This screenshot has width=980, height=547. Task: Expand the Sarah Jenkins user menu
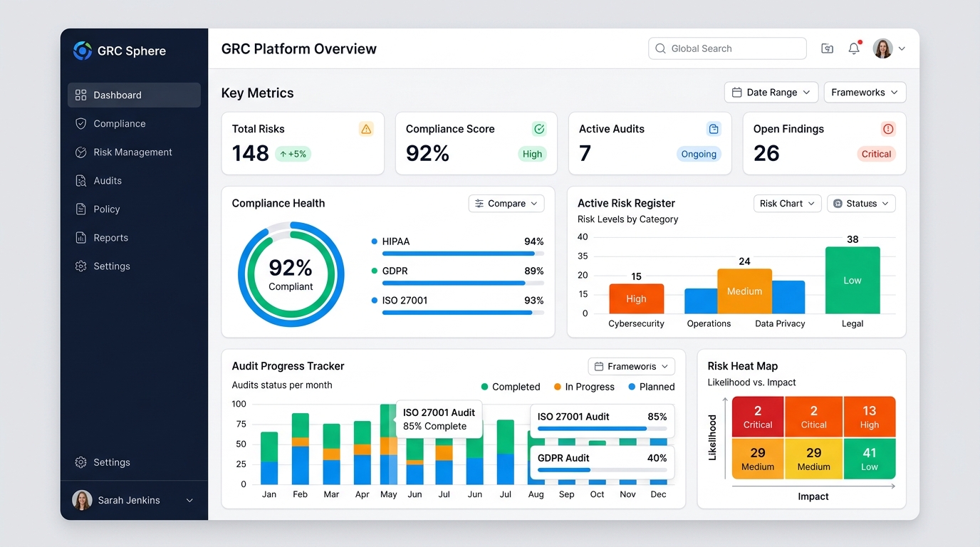pyautogui.click(x=189, y=500)
